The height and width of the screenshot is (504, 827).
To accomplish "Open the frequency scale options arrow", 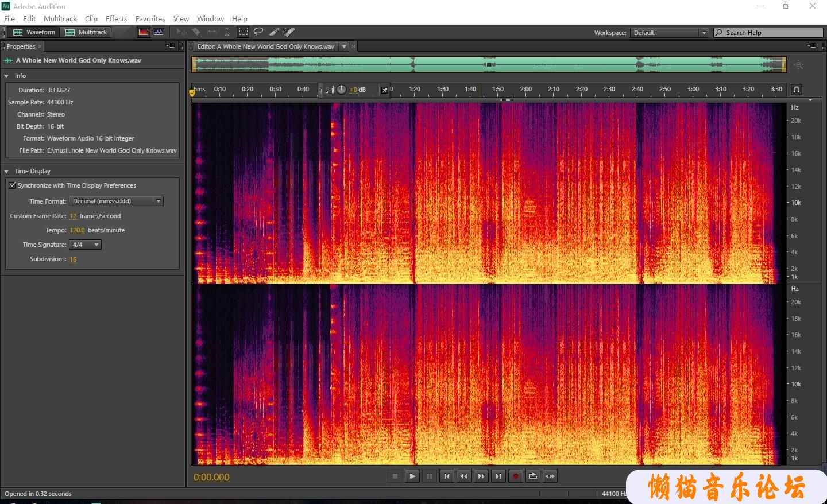I will pyautogui.click(x=810, y=100).
